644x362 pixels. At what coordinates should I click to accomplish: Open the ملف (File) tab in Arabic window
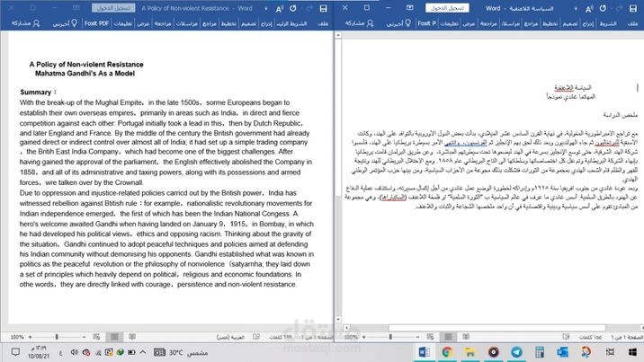click(x=632, y=23)
